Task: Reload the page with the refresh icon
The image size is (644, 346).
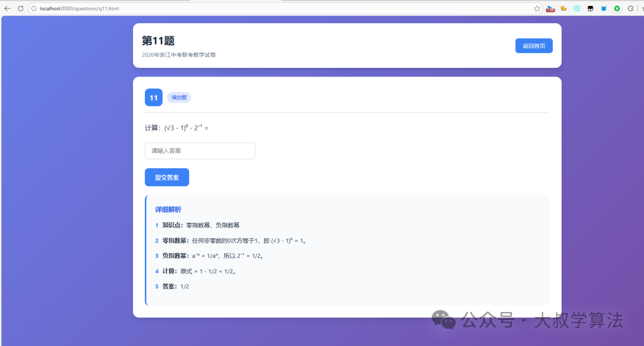Action: click(20, 8)
